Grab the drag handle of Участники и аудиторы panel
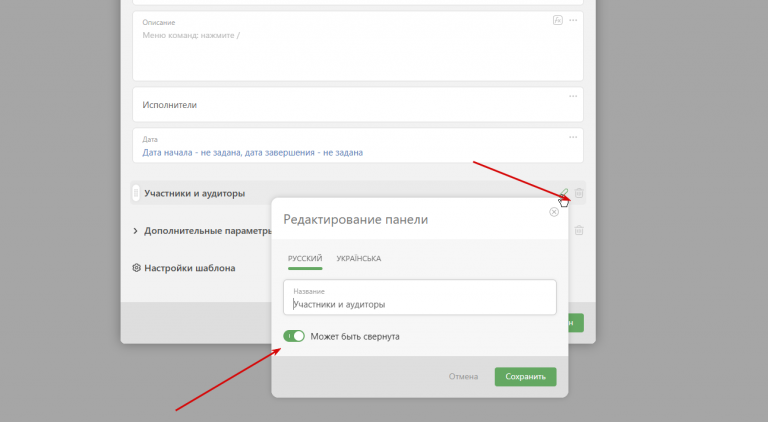Image resolution: width=768 pixels, height=422 pixels. [136, 193]
